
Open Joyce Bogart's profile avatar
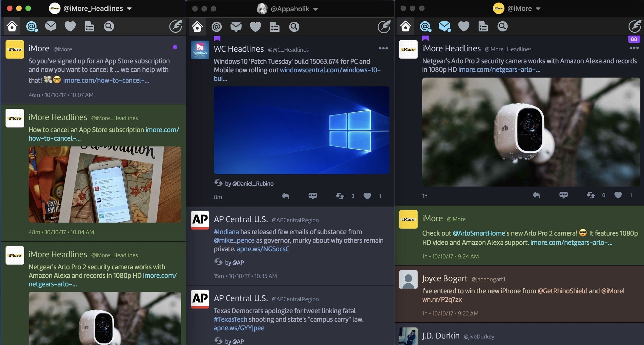[408, 279]
